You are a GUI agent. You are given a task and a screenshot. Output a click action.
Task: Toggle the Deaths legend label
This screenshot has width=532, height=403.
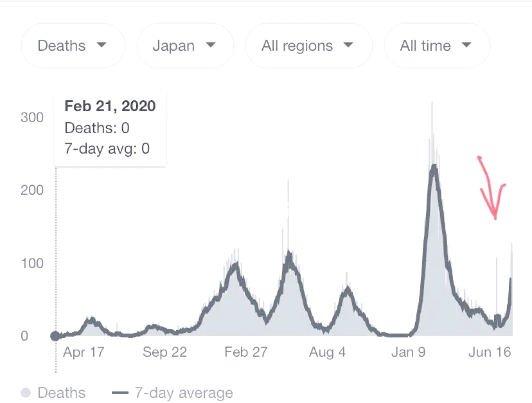pyautogui.click(x=61, y=393)
